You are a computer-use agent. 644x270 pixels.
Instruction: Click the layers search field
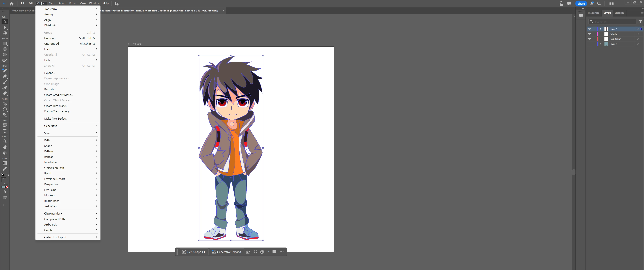pos(614,22)
